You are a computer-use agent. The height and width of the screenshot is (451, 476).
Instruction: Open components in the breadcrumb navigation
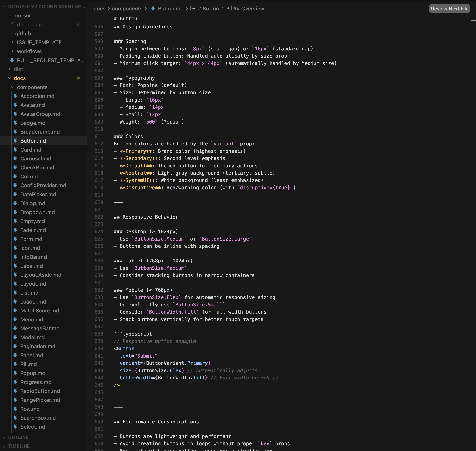[x=127, y=8]
